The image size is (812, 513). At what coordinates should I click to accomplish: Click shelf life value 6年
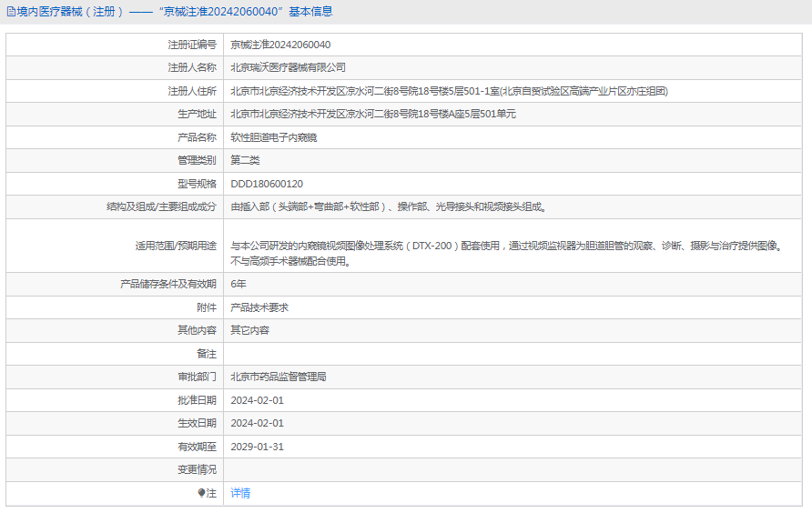(239, 284)
